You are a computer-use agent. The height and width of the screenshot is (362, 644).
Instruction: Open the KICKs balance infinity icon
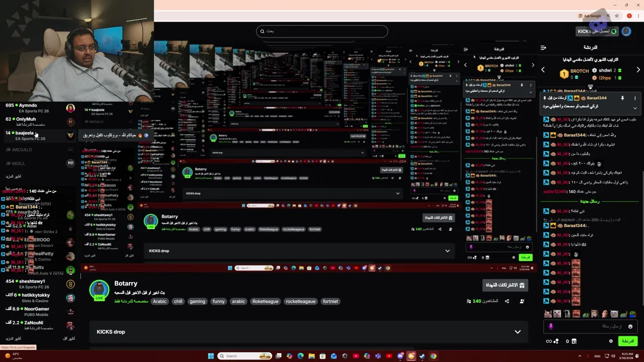(548, 341)
